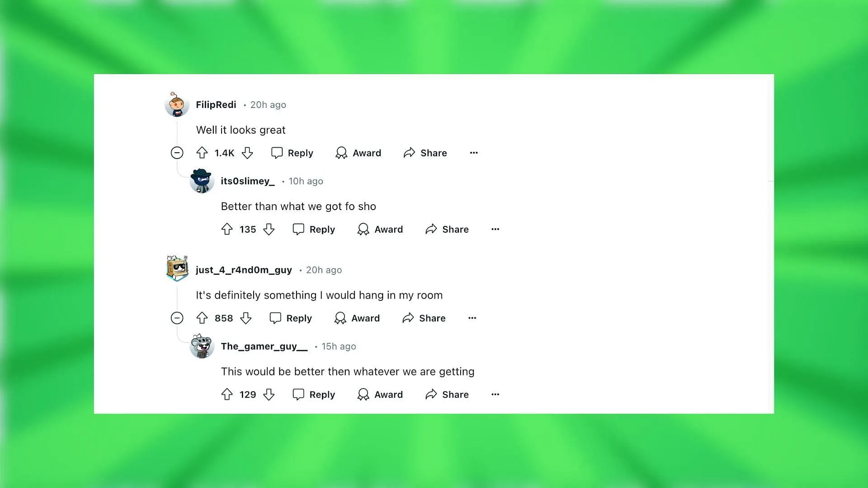Click Share on its0slimey_ reply
This screenshot has height=488, width=868.
click(447, 229)
